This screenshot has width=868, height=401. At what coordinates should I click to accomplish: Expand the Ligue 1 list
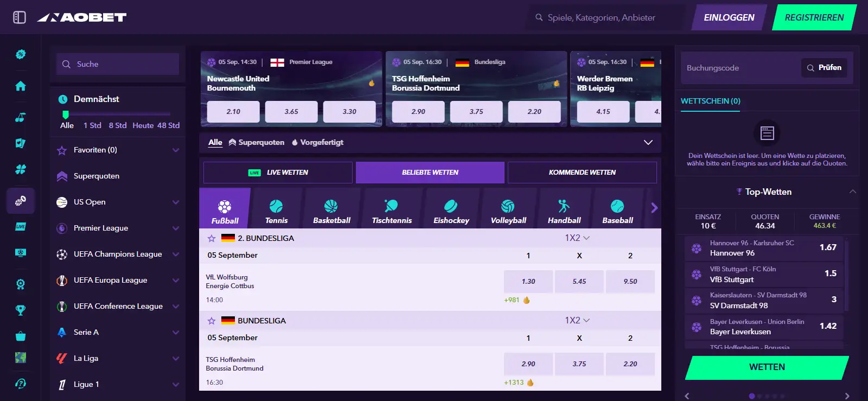tap(176, 384)
